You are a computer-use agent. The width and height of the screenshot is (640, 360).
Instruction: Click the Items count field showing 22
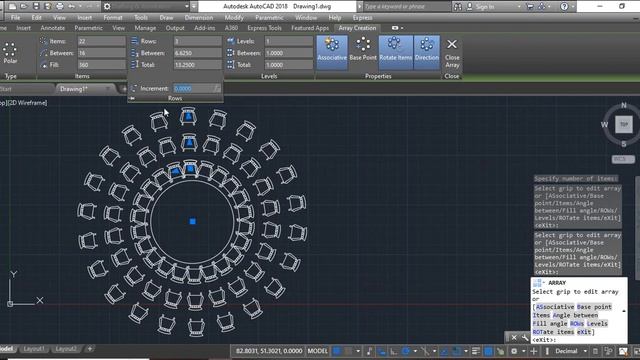(102, 41)
